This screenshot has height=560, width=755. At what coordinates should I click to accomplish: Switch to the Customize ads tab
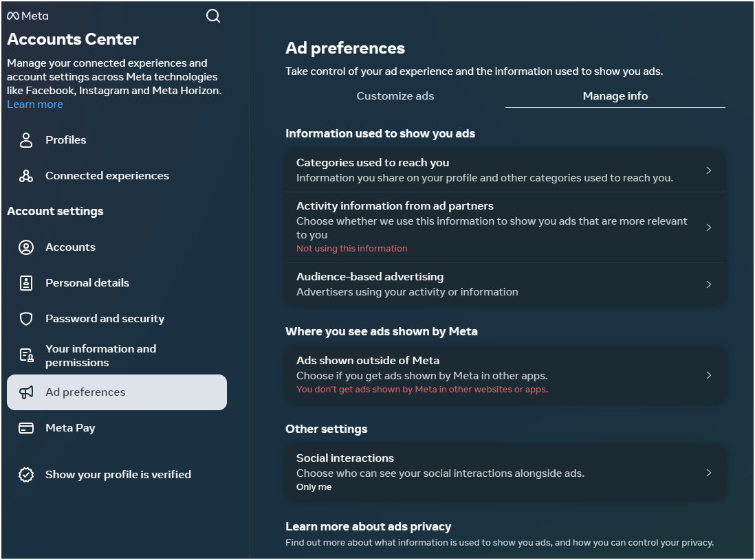pos(395,96)
